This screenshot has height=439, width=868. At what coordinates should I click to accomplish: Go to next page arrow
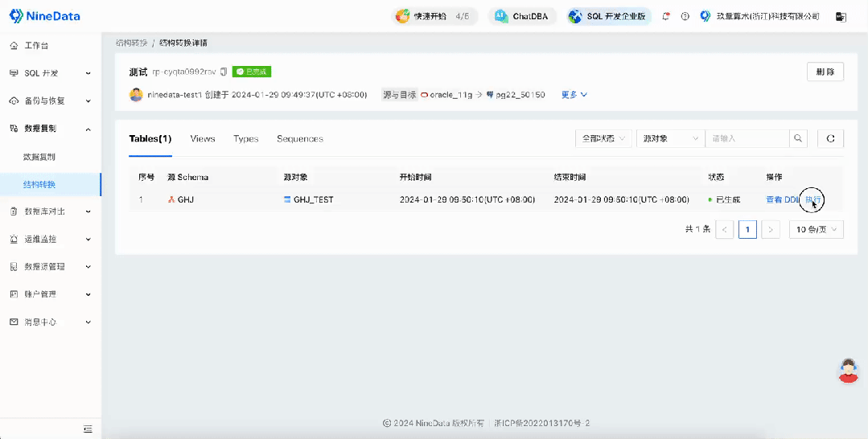tap(771, 229)
